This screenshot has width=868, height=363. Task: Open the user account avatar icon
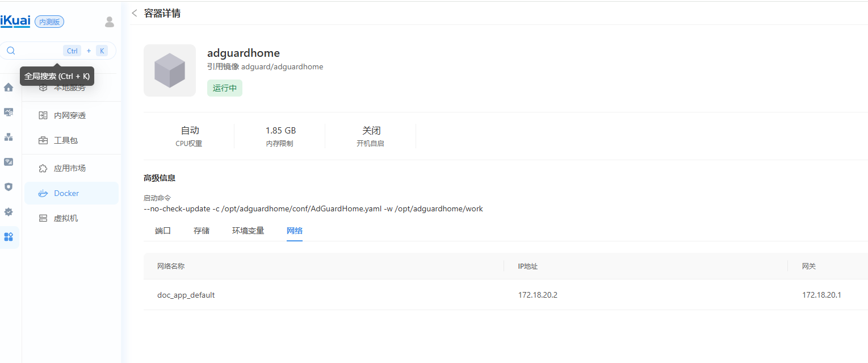pos(110,22)
